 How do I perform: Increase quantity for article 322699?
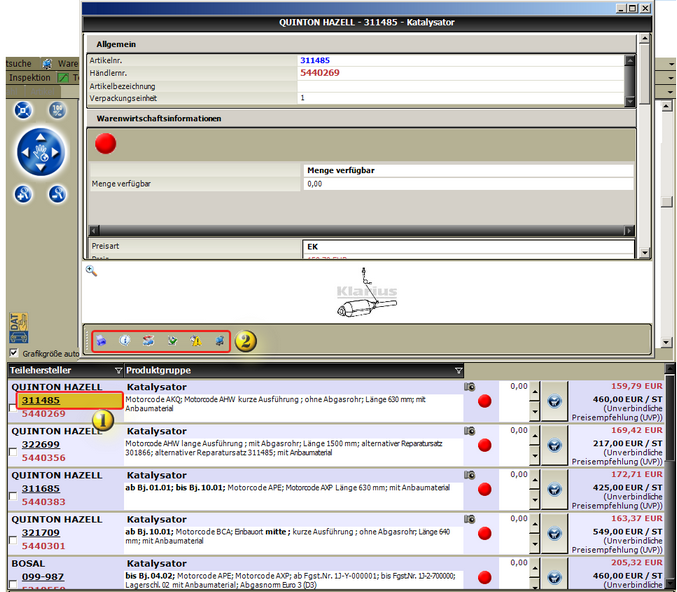535,436
